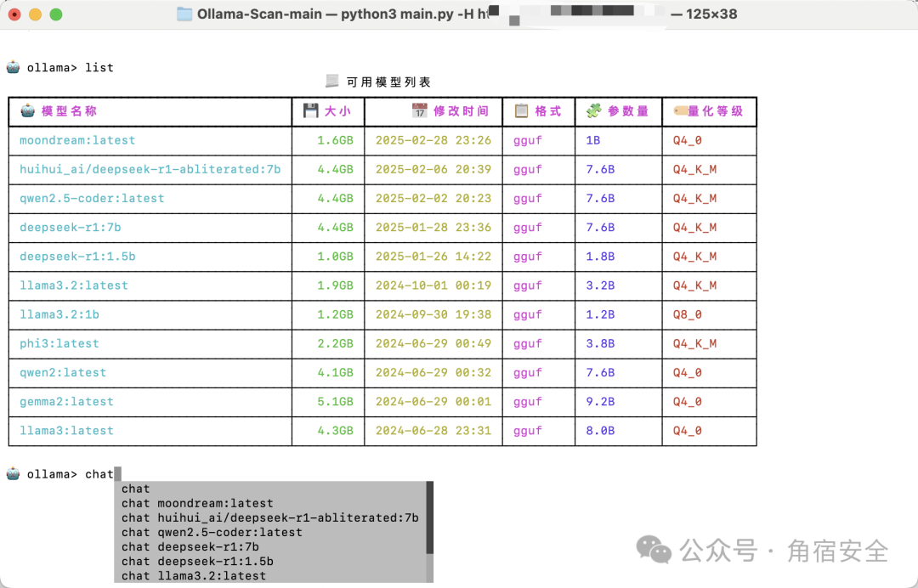The image size is (918, 588).
Task: Choose 'chat qwen2.5-coder:latest' suggestion
Action: (270, 533)
